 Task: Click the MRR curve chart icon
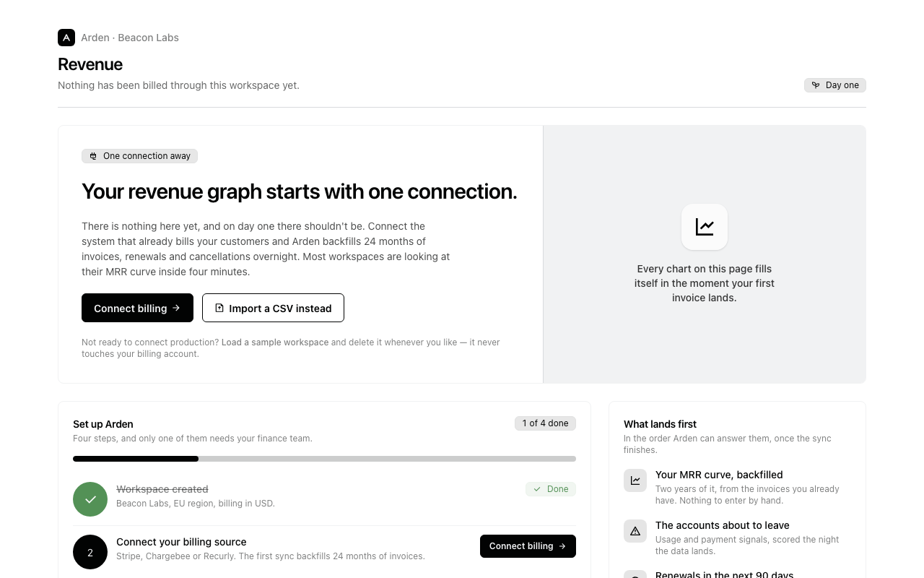tap(635, 480)
